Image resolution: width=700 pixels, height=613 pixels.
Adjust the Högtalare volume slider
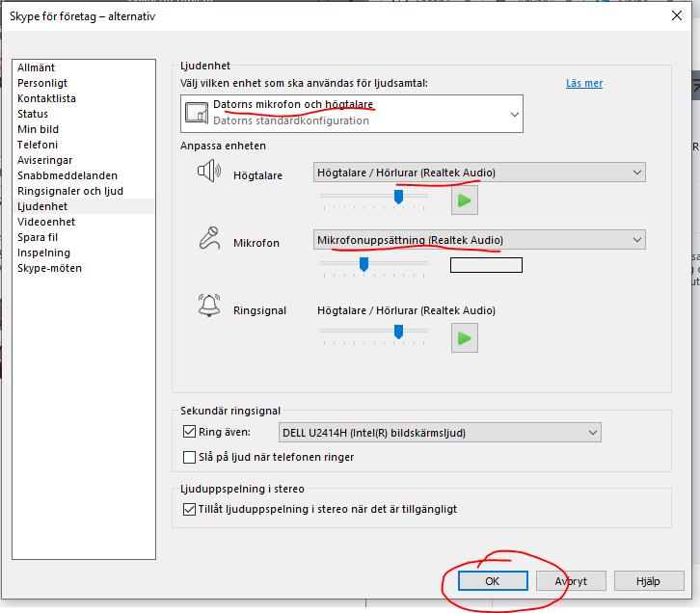(398, 197)
